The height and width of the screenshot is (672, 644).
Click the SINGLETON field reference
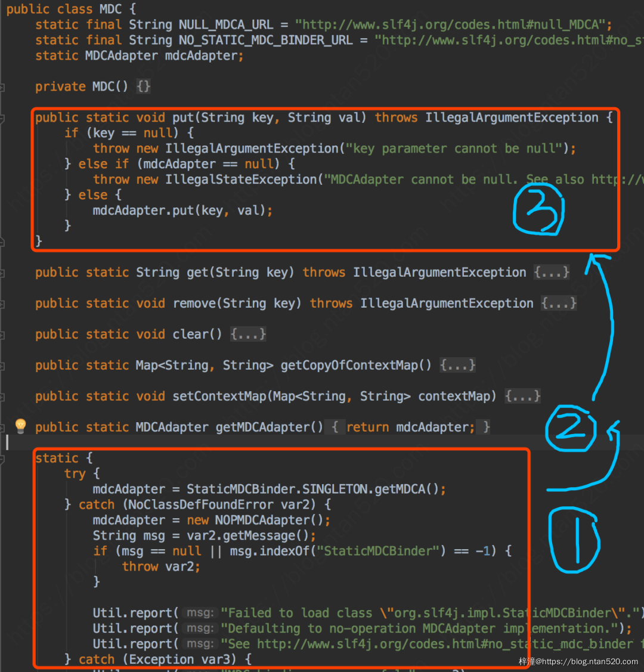coord(335,489)
